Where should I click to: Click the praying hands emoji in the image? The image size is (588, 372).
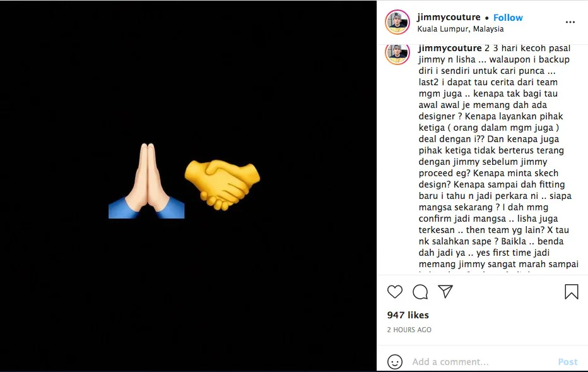[146, 181]
